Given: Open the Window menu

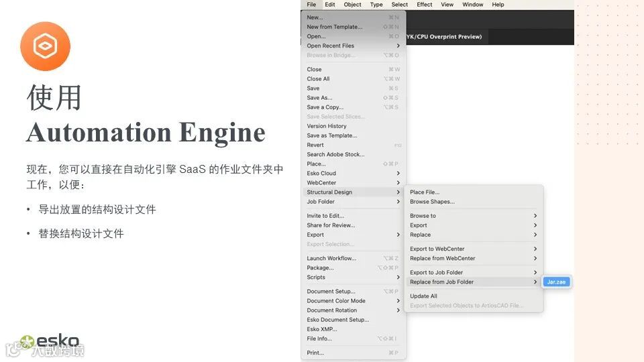Looking at the screenshot, I should click(x=473, y=5).
